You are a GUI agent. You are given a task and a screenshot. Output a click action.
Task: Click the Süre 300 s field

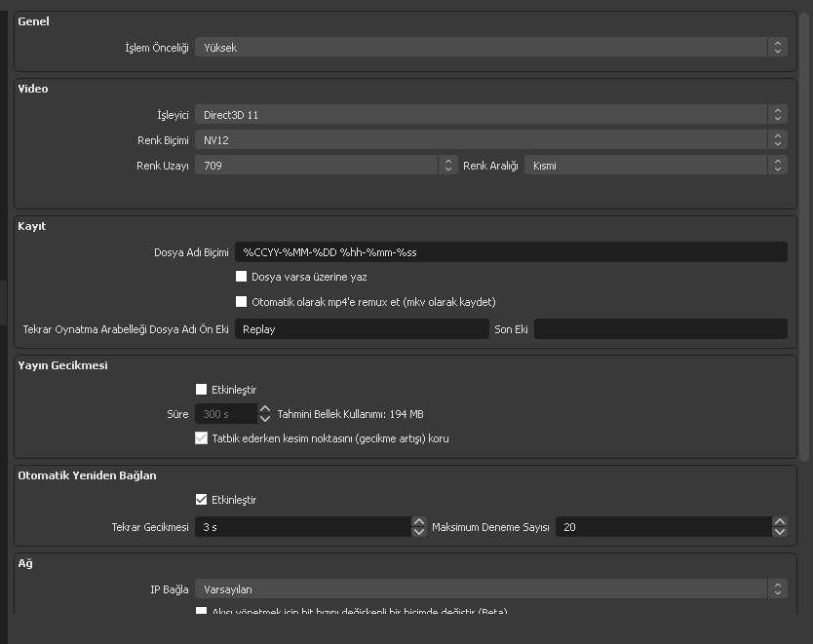pos(225,414)
